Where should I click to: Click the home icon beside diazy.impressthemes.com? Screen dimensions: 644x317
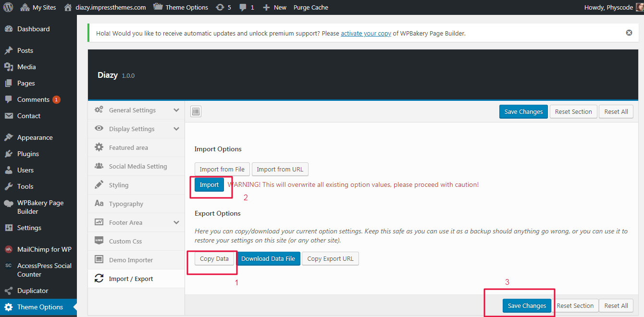click(68, 7)
